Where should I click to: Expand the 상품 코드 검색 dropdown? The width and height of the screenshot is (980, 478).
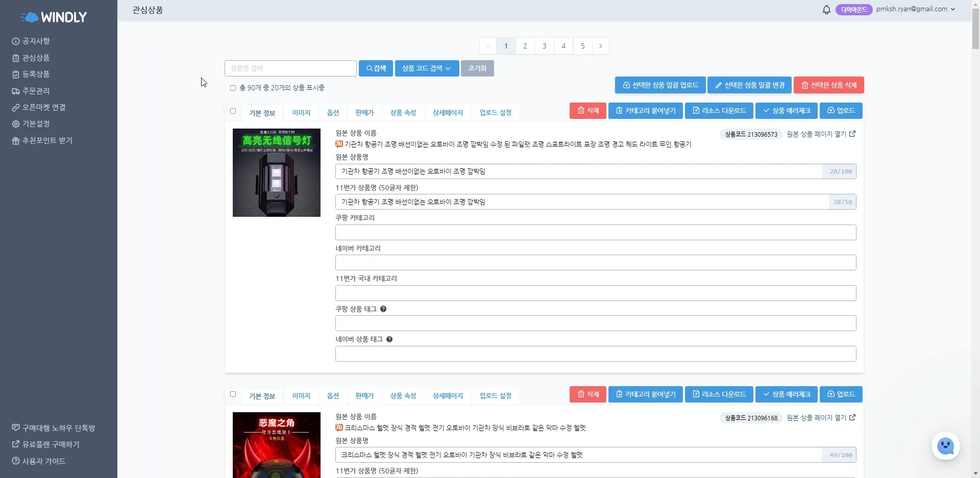coord(427,68)
